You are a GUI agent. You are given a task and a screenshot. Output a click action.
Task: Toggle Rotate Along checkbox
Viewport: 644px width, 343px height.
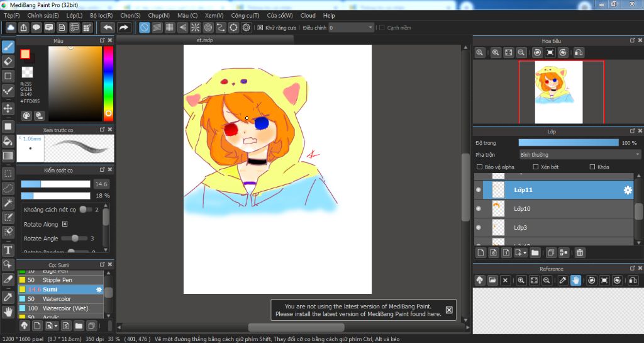tap(65, 224)
